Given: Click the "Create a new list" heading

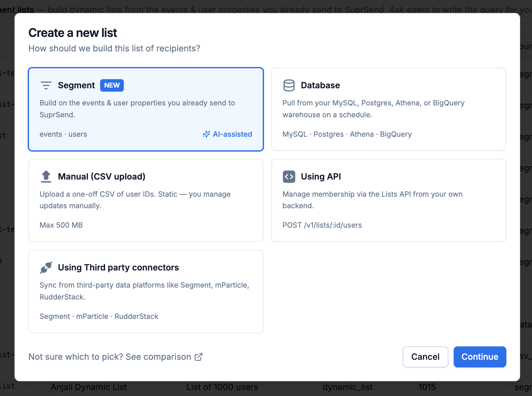Looking at the screenshot, I should [73, 33].
